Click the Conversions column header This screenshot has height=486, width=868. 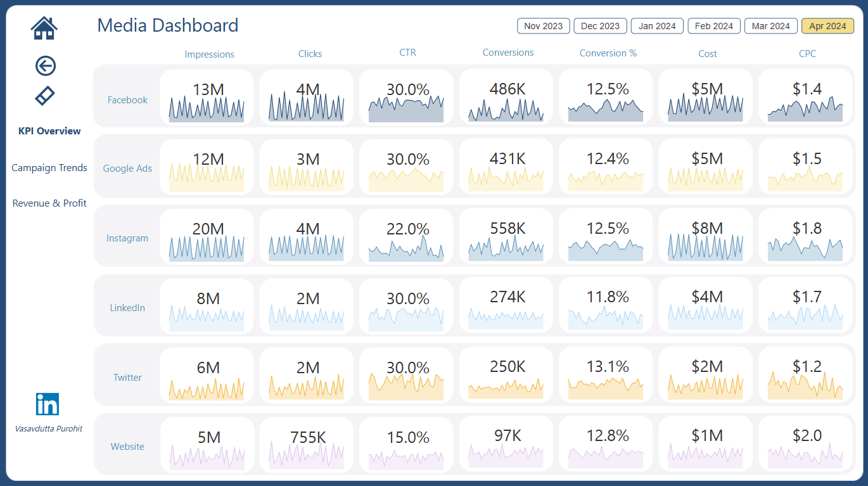[508, 53]
